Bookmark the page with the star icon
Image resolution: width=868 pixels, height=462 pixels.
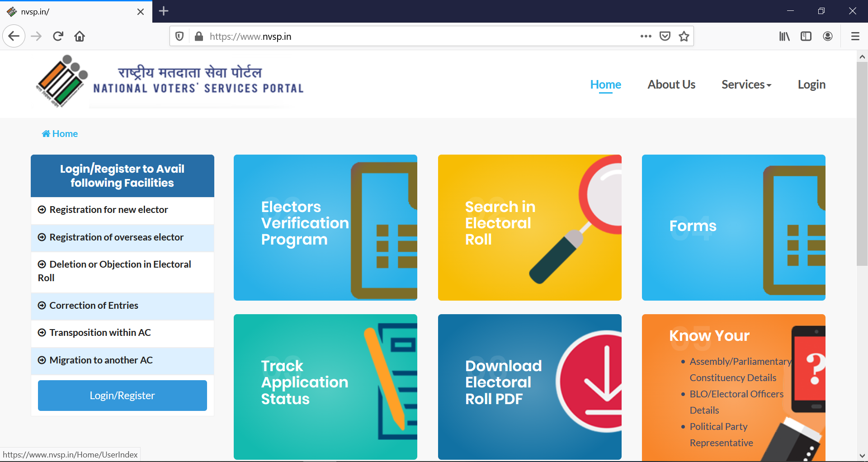click(684, 36)
